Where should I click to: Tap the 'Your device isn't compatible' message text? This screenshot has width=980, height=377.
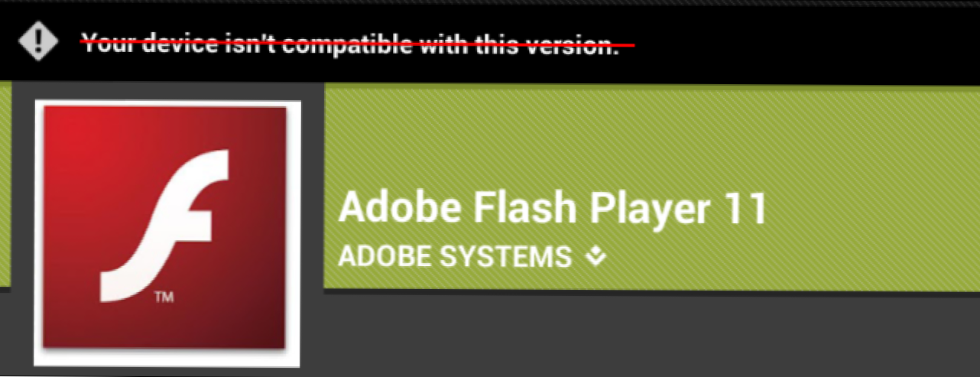click(350, 44)
